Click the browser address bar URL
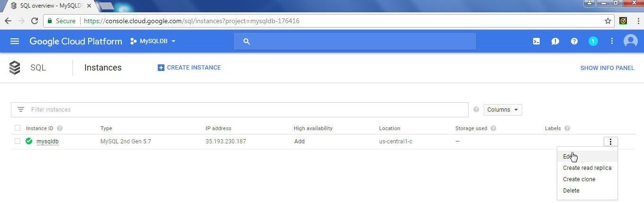The height and width of the screenshot is (203, 644). (x=191, y=21)
